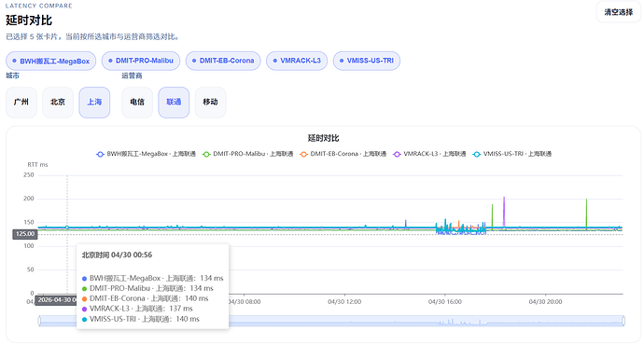This screenshot has width=644, height=345.
Task: Toggle BWH搬瓦工-MegaBox legend series in chart
Action: (146, 154)
